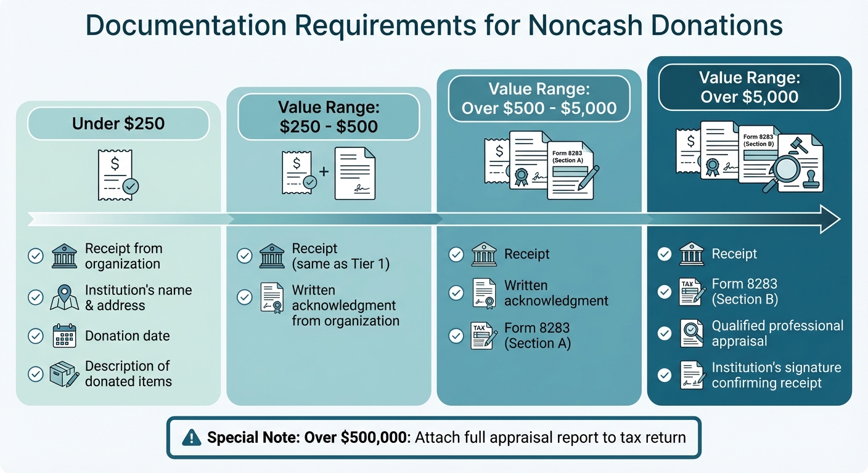Select the signature document icon confirming receipt
The image size is (868, 473).
(692, 374)
